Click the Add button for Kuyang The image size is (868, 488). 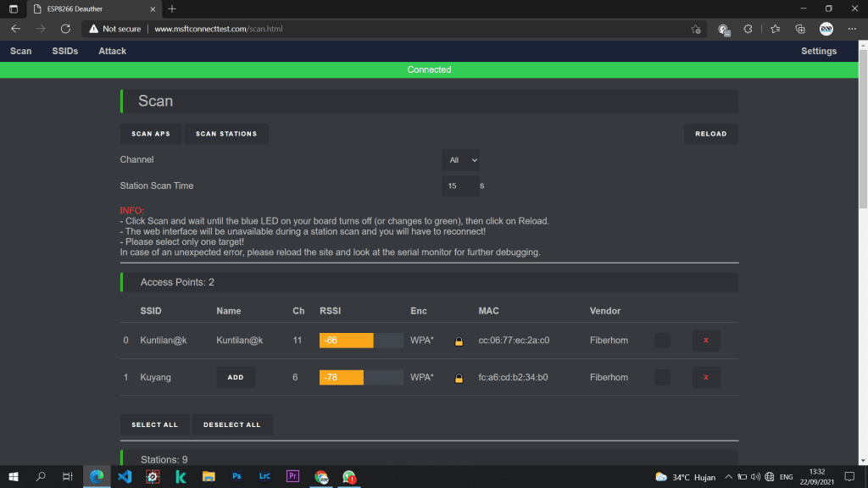pyautogui.click(x=236, y=377)
